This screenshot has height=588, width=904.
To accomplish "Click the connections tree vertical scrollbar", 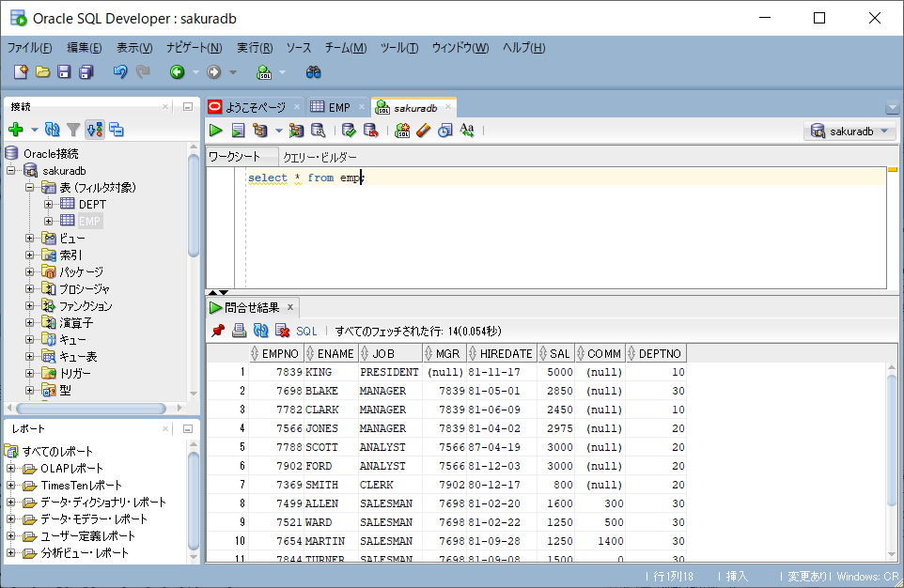I will click(194, 207).
